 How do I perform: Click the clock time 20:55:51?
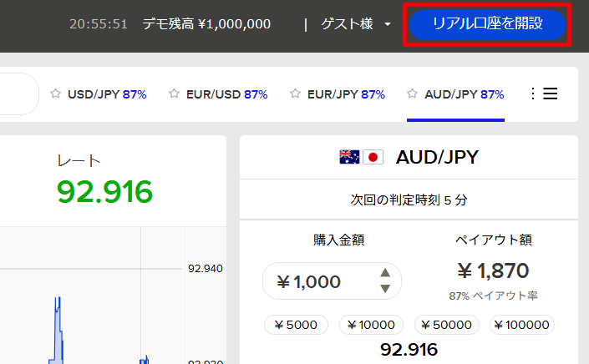(99, 24)
